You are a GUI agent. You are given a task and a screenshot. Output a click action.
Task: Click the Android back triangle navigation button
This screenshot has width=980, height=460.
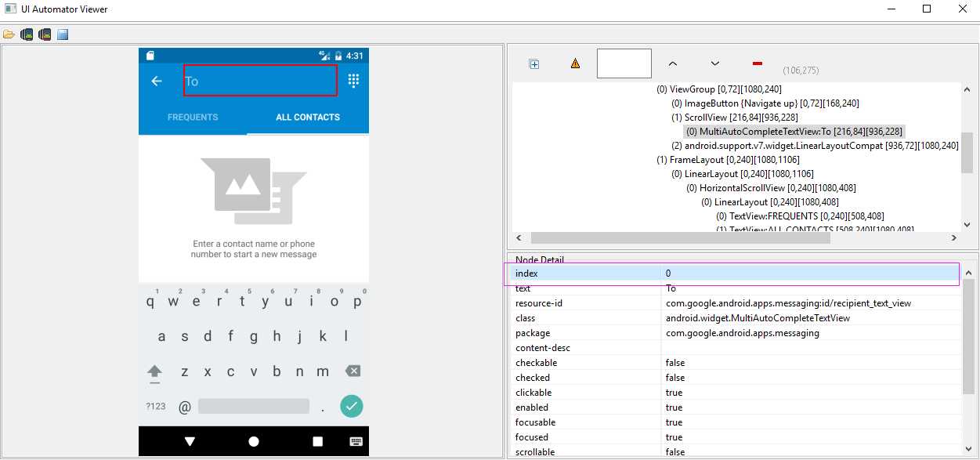190,442
